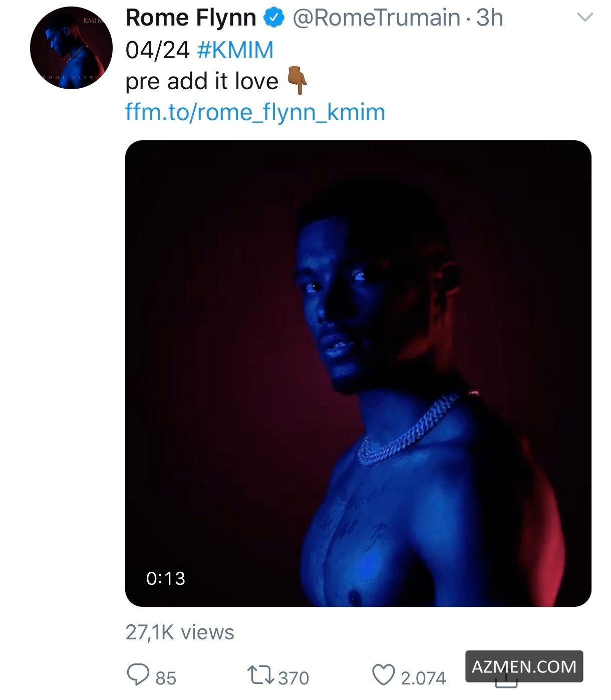Click the reply speech bubble icon
Screen dimensions: 611x700
pyautogui.click(x=137, y=674)
